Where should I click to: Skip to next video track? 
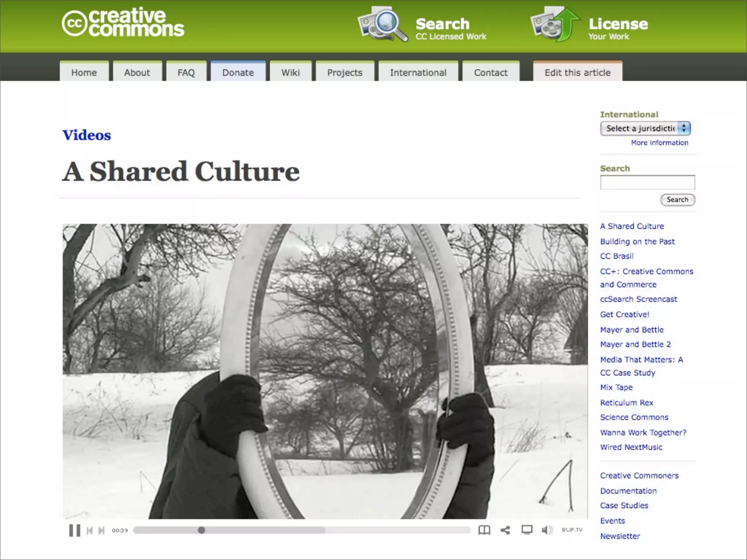click(x=101, y=530)
